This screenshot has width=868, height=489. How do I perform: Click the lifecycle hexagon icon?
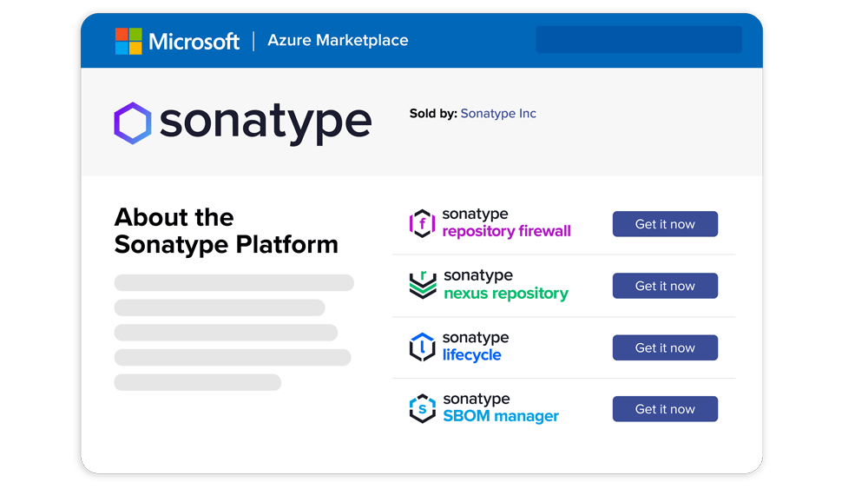pos(423,347)
